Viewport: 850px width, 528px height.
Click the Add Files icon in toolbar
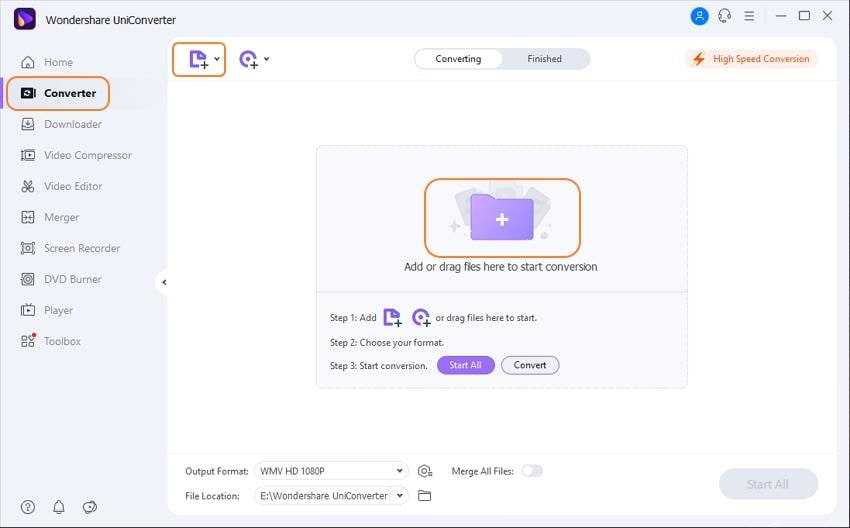[x=197, y=59]
